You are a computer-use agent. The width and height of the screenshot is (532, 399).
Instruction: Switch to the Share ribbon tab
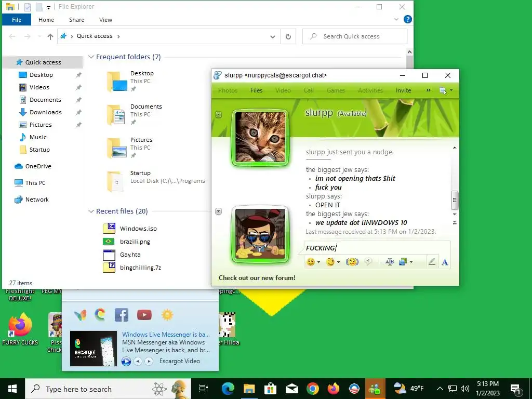coord(77,20)
